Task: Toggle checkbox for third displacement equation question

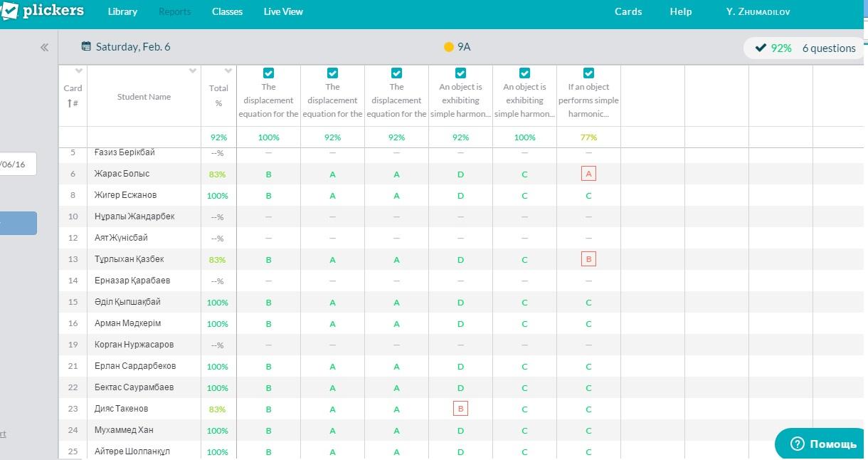Action: (396, 73)
